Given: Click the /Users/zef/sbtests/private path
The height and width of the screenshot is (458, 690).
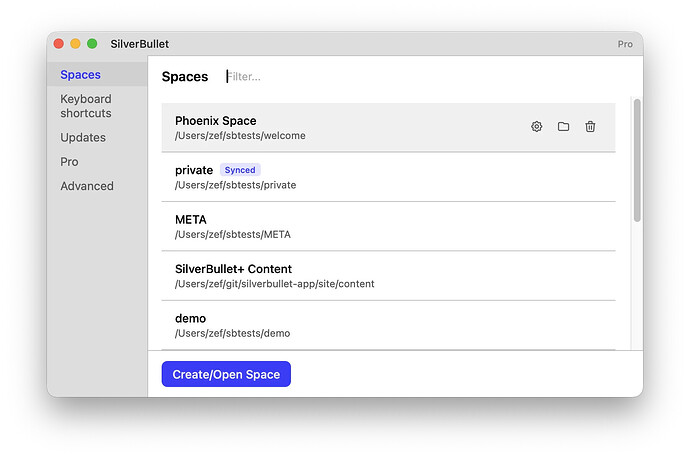Looking at the screenshot, I should click(235, 185).
